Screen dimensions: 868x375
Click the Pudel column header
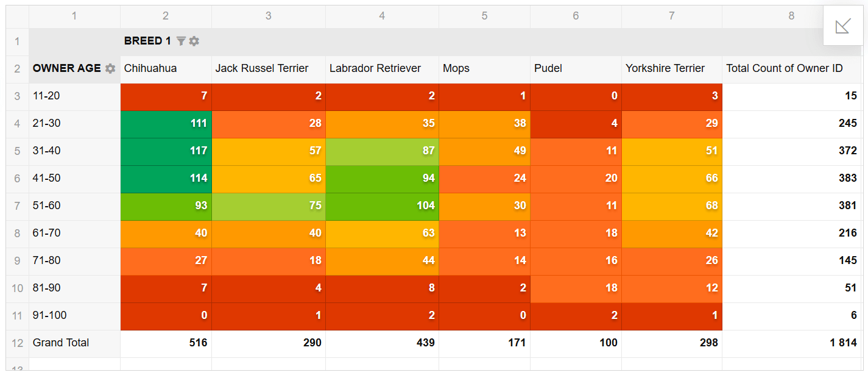click(x=548, y=68)
